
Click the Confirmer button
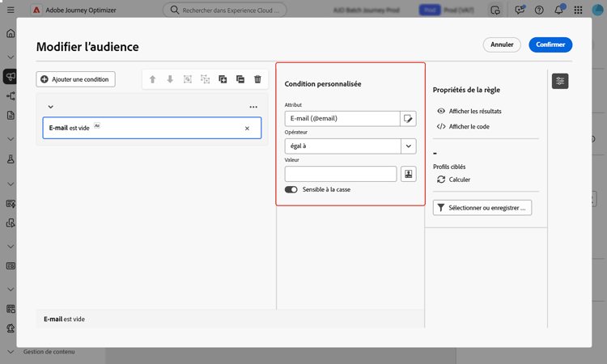click(550, 44)
